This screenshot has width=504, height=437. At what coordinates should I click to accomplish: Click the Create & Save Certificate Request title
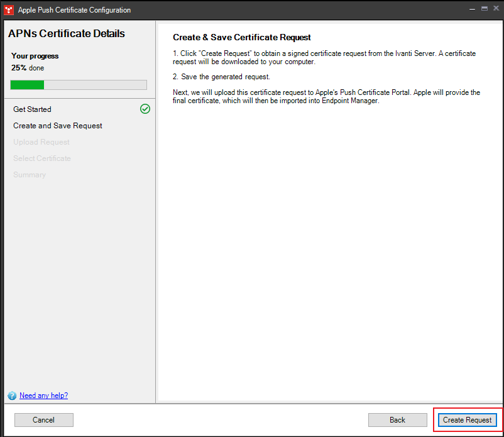pos(242,37)
